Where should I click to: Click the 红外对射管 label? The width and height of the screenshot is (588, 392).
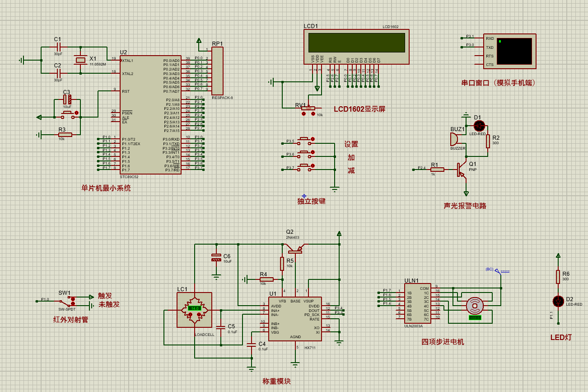[x=70, y=320]
